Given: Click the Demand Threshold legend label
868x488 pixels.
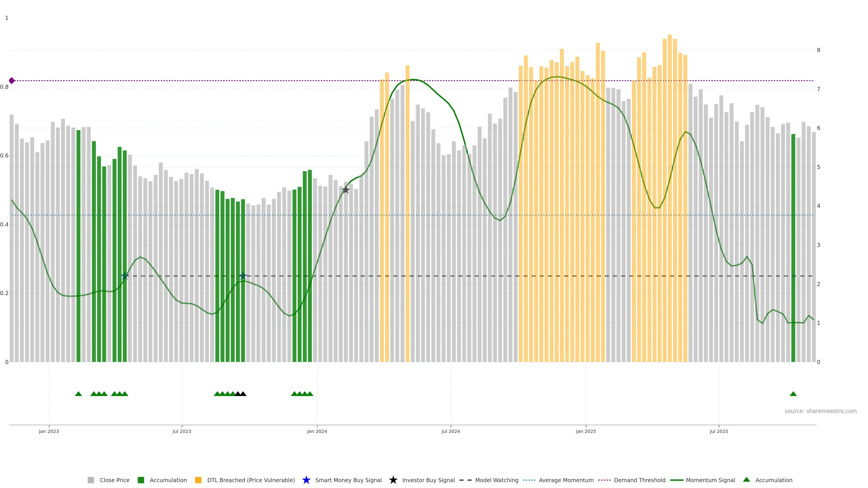Looking at the screenshot, I should click(x=639, y=480).
